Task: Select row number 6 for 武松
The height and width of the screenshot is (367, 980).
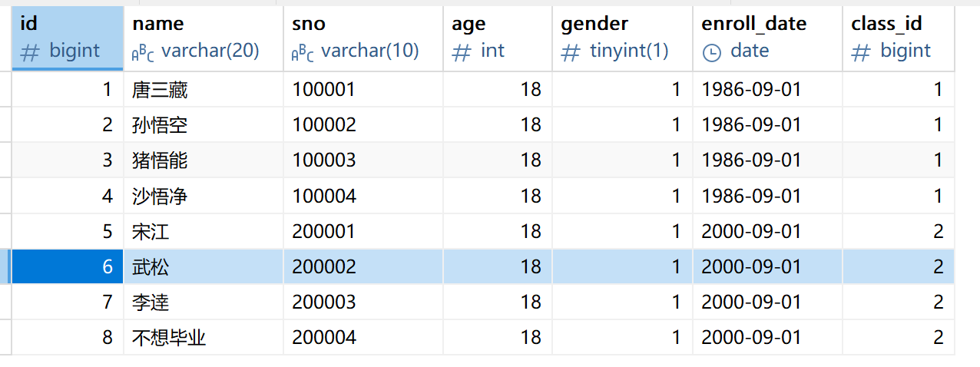Action: click(68, 266)
